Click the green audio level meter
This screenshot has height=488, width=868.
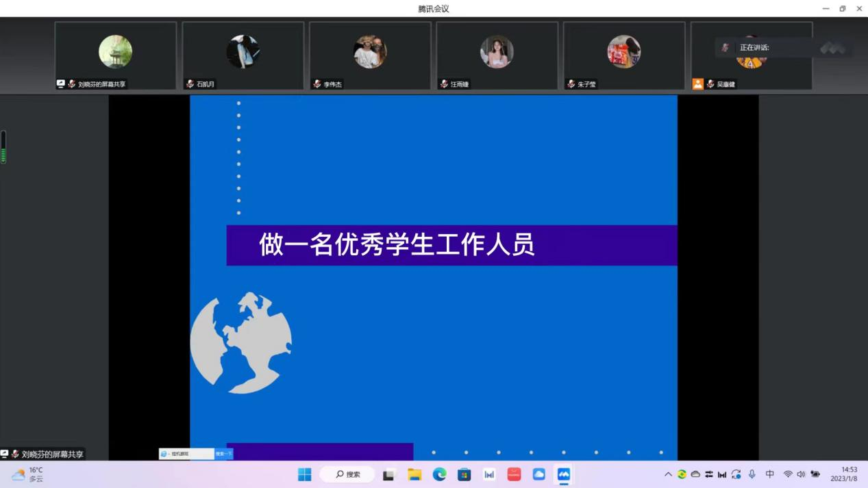coord(3,147)
